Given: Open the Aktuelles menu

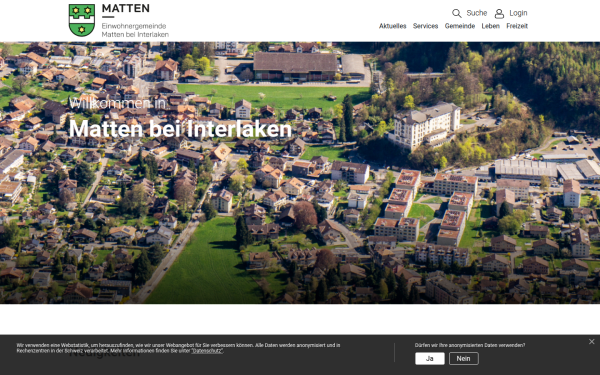Looking at the screenshot, I should click(x=393, y=26).
